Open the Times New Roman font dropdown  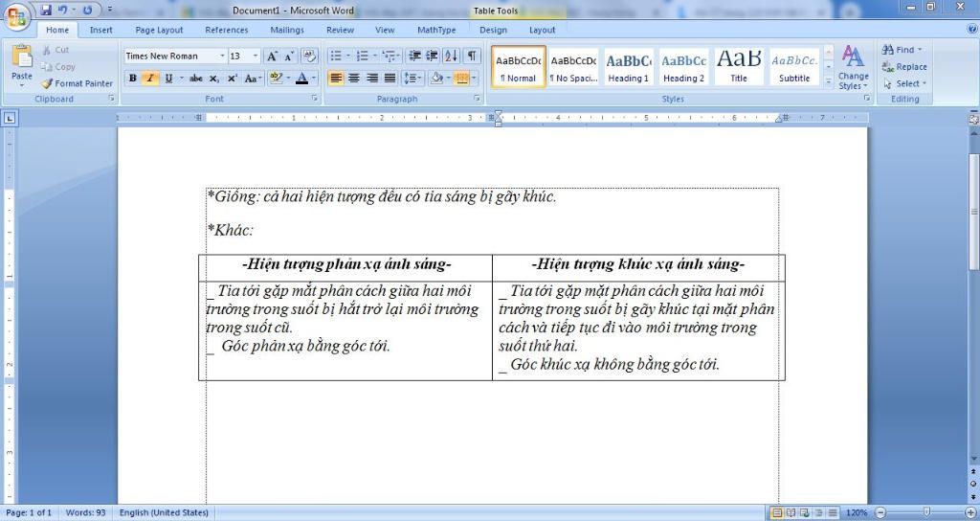coord(223,57)
